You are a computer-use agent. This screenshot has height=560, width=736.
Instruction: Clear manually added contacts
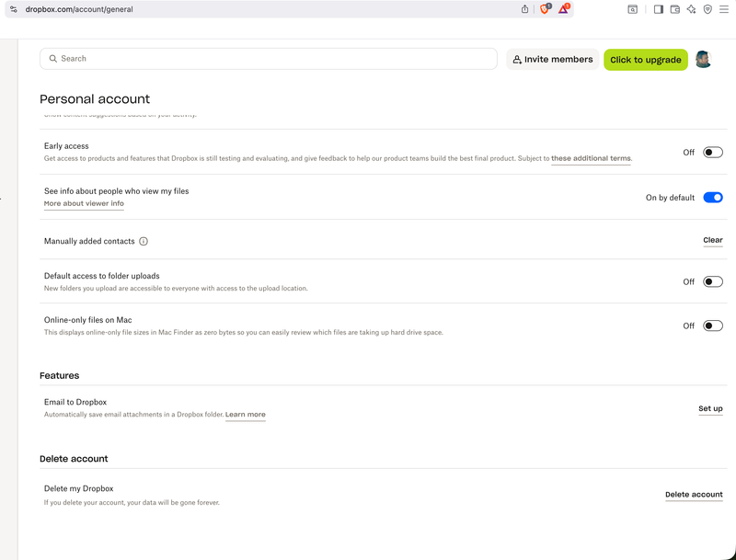point(712,240)
